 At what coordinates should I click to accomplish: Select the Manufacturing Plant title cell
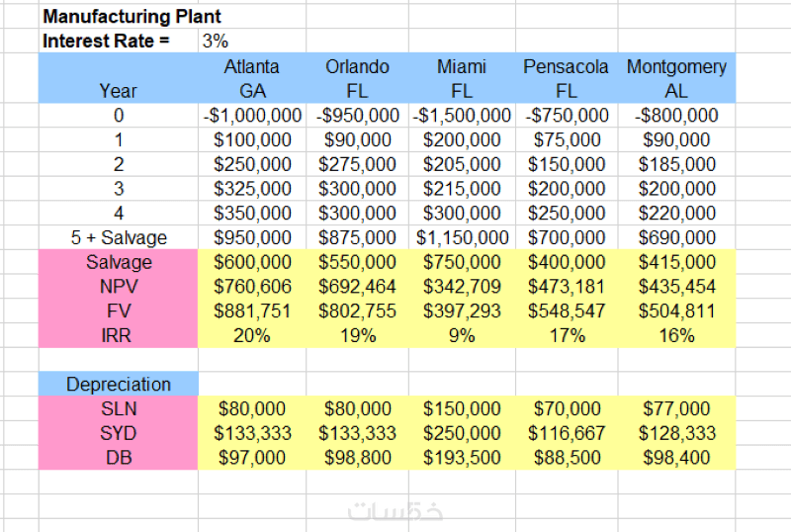132,17
